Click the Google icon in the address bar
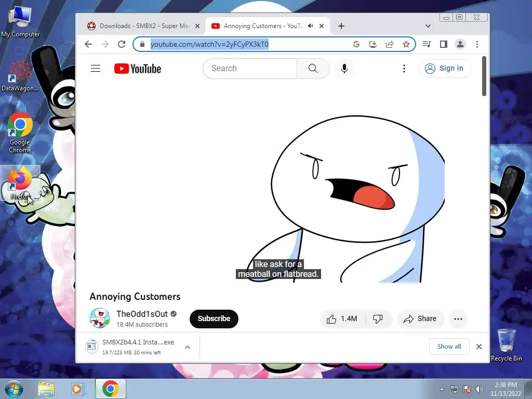This screenshot has height=399, width=532. (356, 44)
